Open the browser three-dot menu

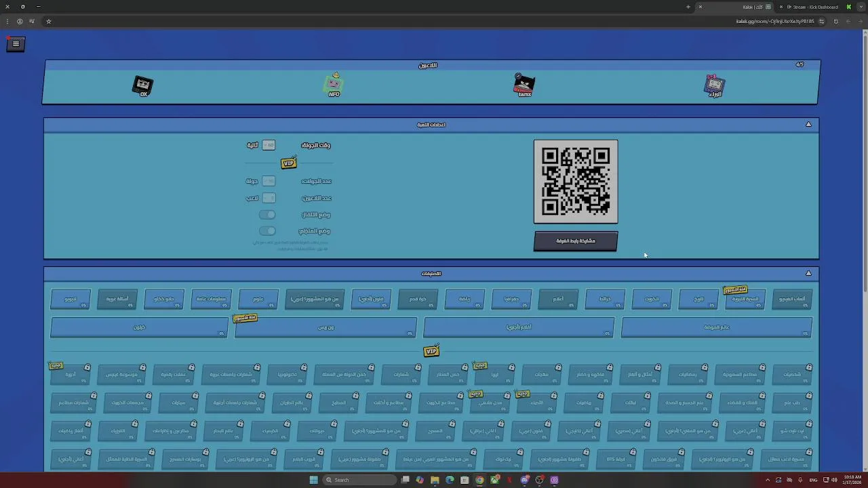[7, 21]
